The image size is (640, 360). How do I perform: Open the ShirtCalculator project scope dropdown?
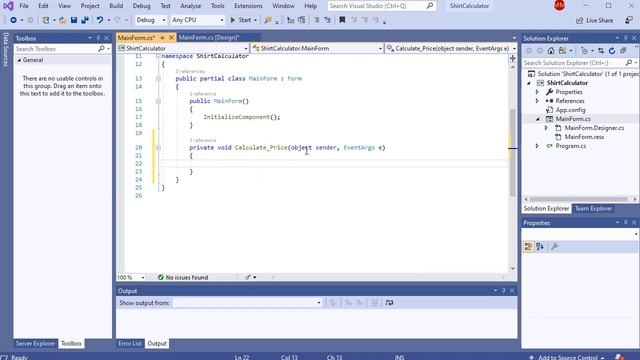(182, 48)
